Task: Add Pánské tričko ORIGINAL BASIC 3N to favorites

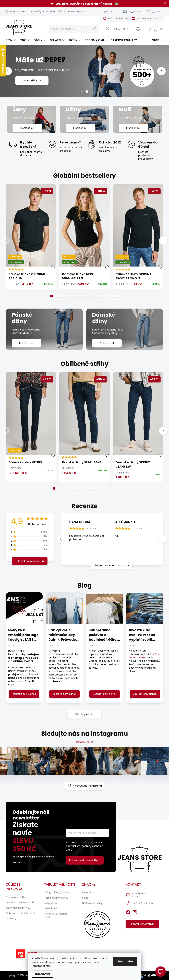Action: tap(53, 267)
